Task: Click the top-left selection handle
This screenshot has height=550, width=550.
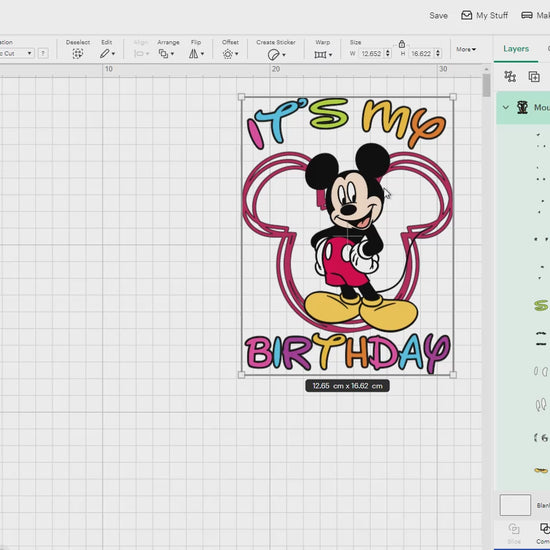Action: 241,97
